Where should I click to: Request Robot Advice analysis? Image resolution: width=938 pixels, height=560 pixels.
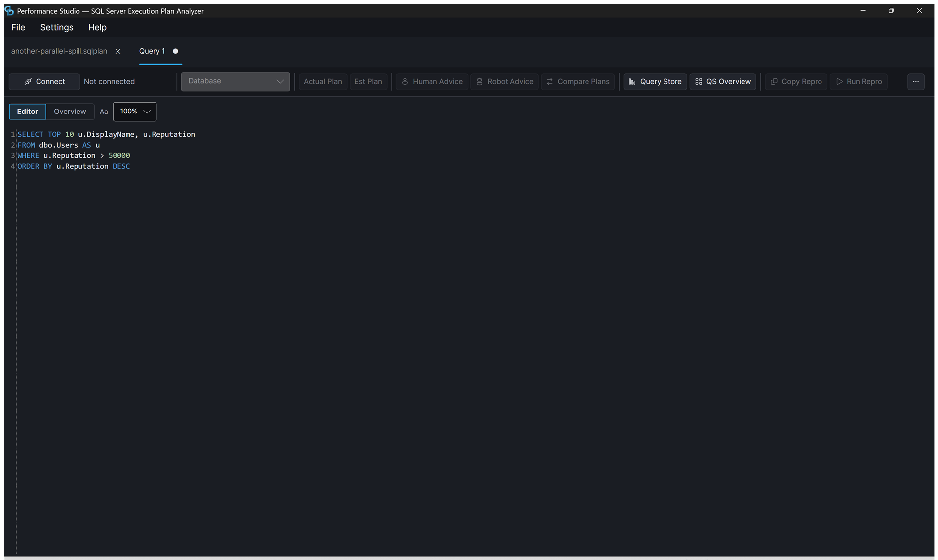[505, 81]
